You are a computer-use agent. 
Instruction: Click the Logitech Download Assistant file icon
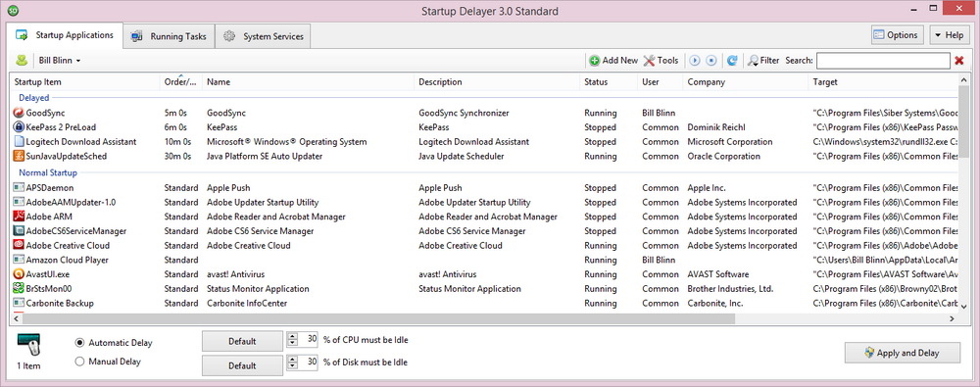19,142
